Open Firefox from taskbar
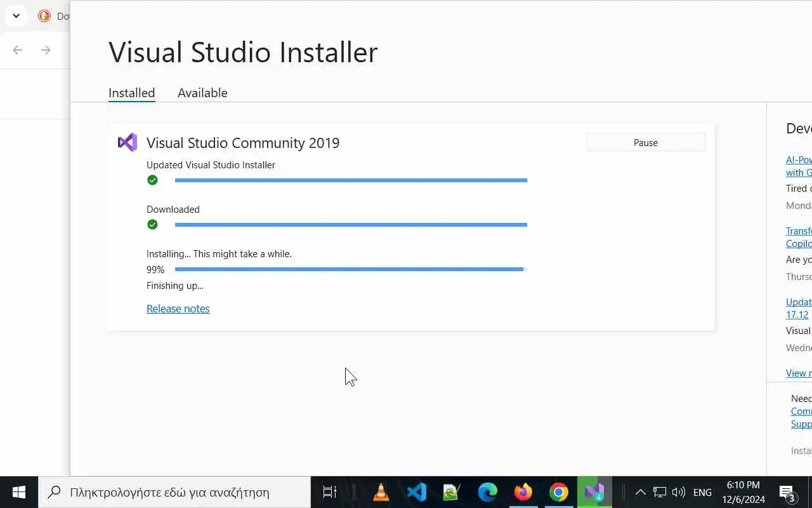Image resolution: width=812 pixels, height=508 pixels. click(523, 492)
